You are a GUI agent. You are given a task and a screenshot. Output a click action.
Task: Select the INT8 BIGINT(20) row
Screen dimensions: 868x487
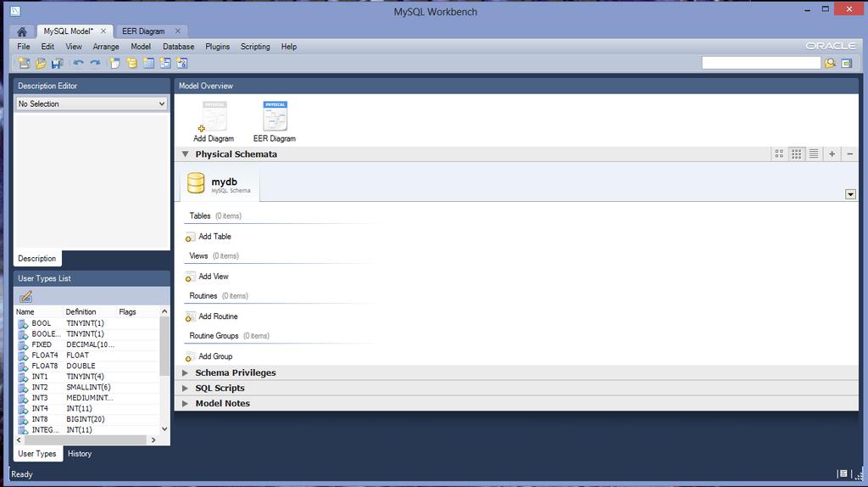[87, 419]
